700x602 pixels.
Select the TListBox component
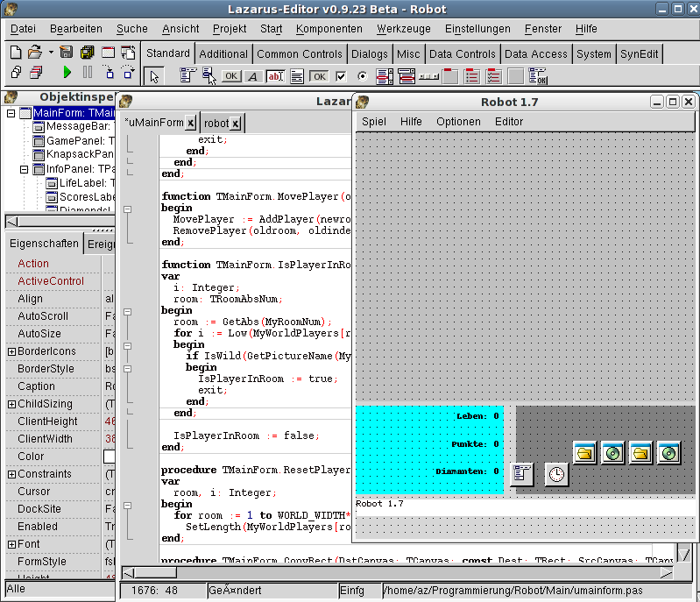pyautogui.click(x=385, y=76)
